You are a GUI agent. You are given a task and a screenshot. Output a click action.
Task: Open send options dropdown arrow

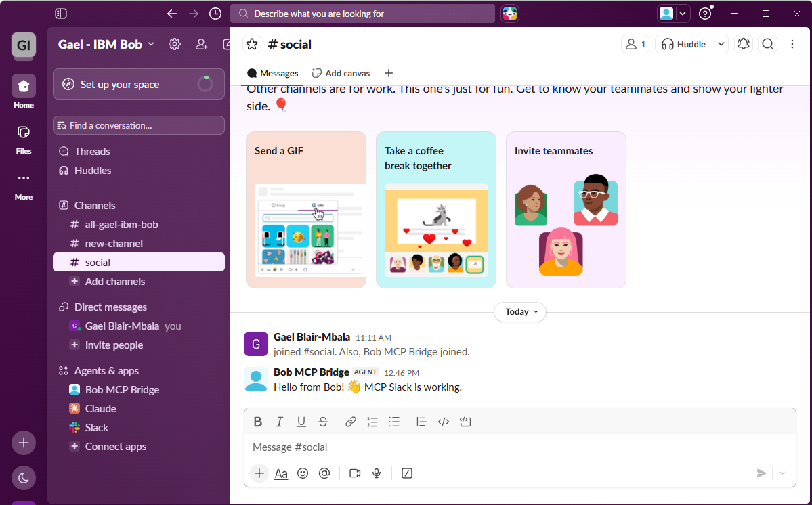pos(782,473)
